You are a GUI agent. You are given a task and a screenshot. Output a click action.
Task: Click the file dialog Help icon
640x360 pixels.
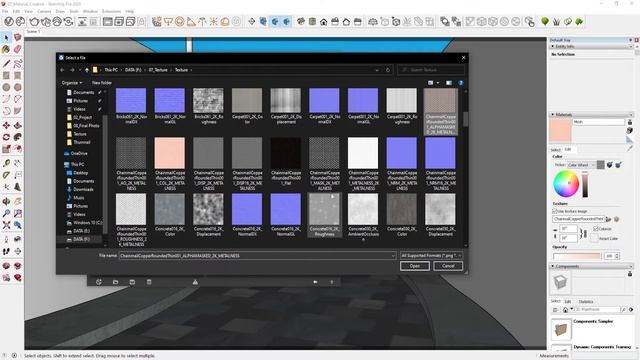(461, 83)
